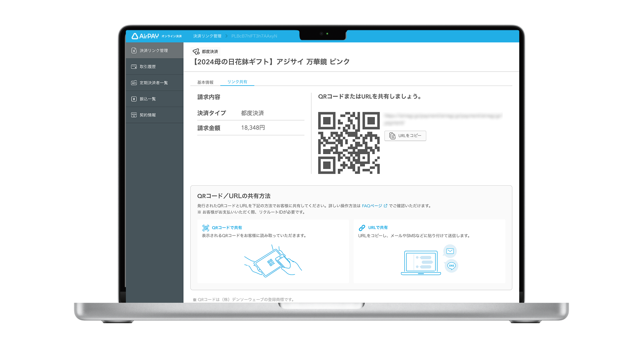Select the リンク共有 tab
The height and width of the screenshot is (351, 644).
[237, 82]
